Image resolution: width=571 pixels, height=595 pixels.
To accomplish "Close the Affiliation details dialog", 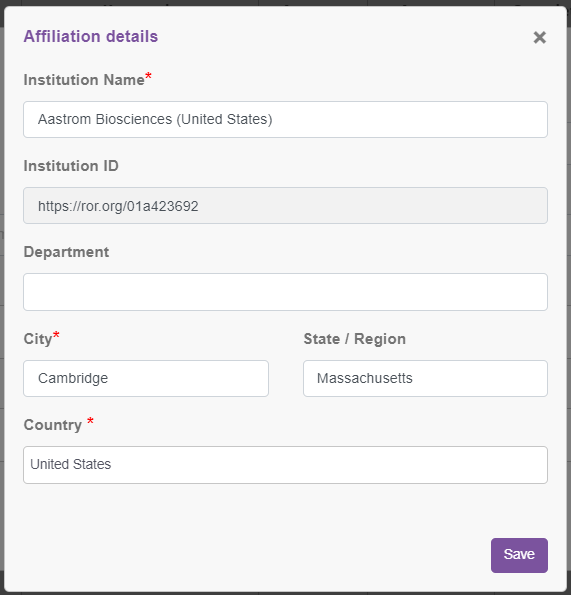I will point(540,38).
